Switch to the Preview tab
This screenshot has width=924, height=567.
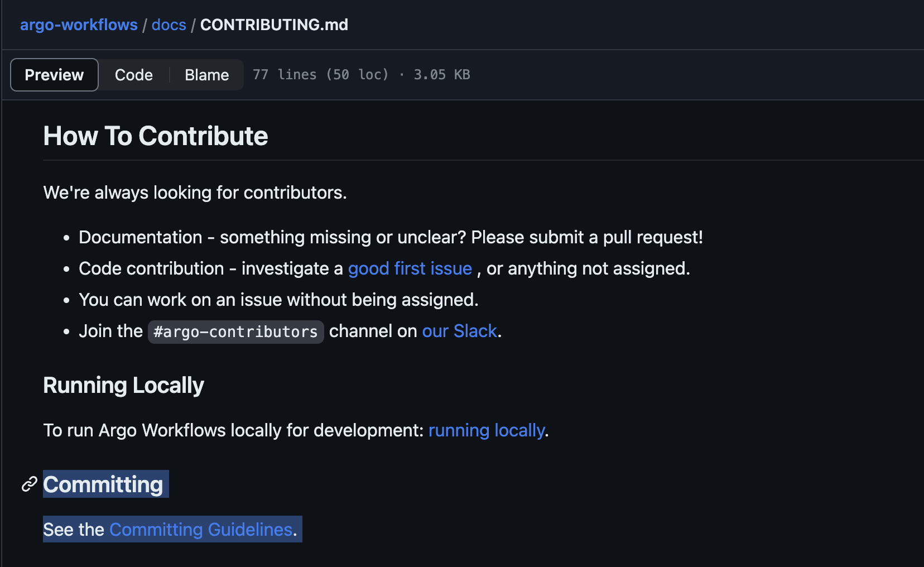point(54,75)
